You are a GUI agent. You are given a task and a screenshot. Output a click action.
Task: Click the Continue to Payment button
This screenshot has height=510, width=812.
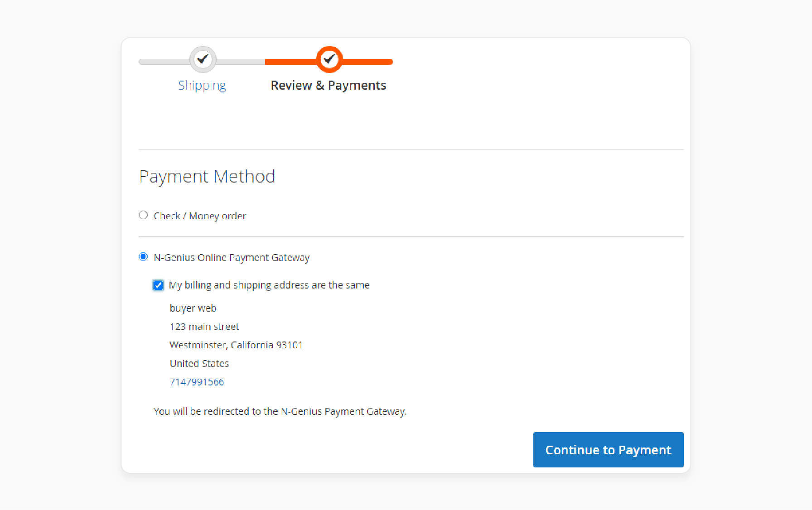click(x=608, y=450)
